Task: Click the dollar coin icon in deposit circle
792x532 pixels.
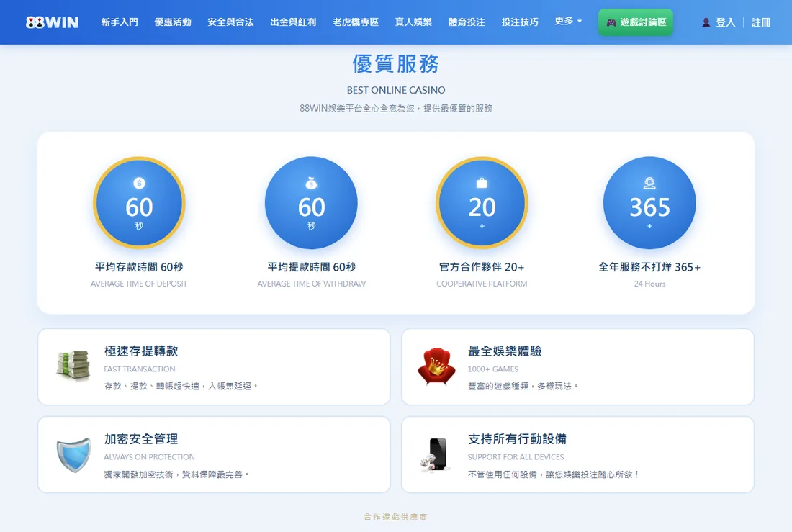Action: 139,183
